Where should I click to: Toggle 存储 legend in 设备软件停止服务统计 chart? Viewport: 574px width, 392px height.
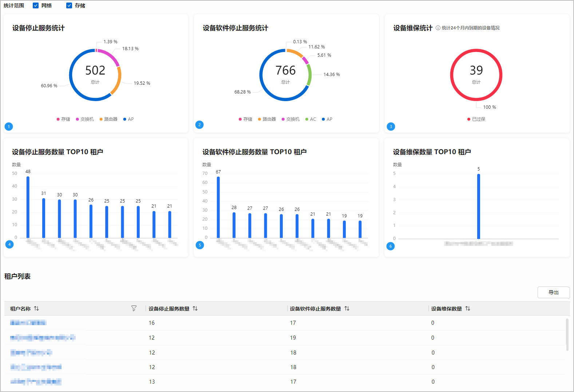pos(245,119)
